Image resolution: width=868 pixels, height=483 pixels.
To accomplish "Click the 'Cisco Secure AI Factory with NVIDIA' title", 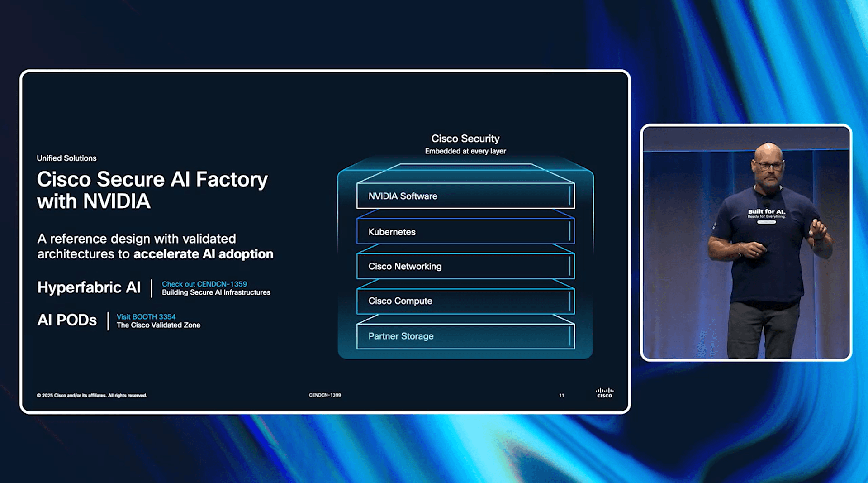I will coord(152,190).
